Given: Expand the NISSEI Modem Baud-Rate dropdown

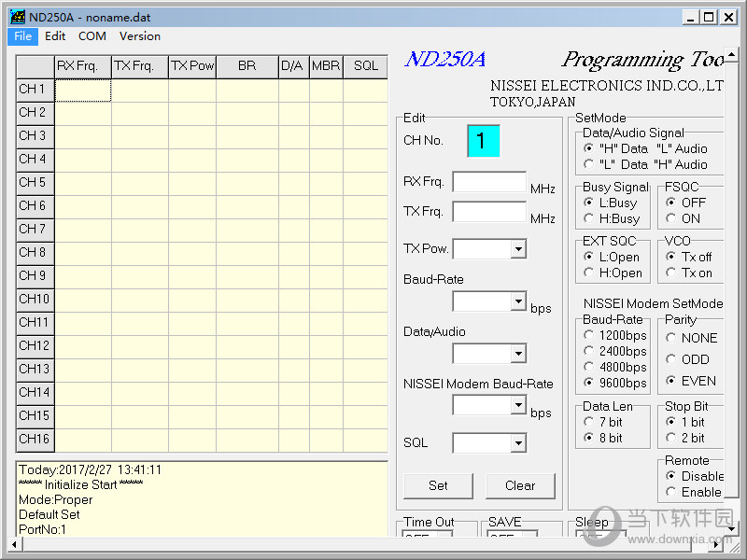Looking at the screenshot, I should [518, 406].
